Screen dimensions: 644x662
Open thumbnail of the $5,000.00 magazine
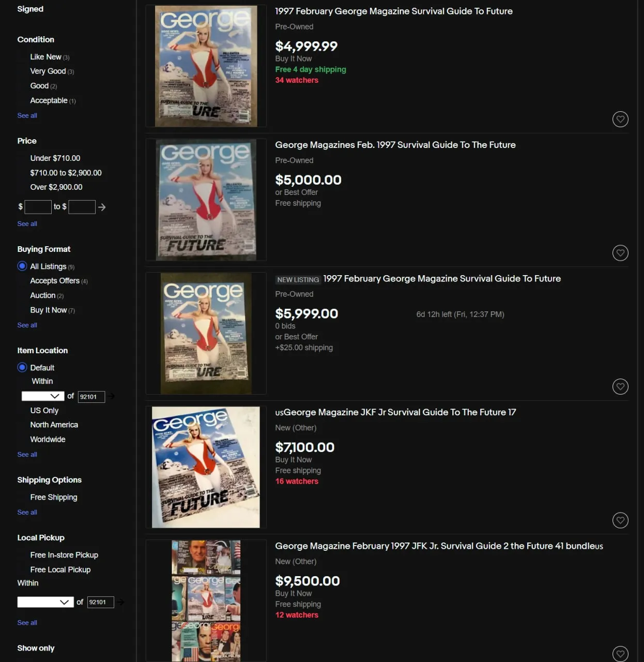coord(206,200)
